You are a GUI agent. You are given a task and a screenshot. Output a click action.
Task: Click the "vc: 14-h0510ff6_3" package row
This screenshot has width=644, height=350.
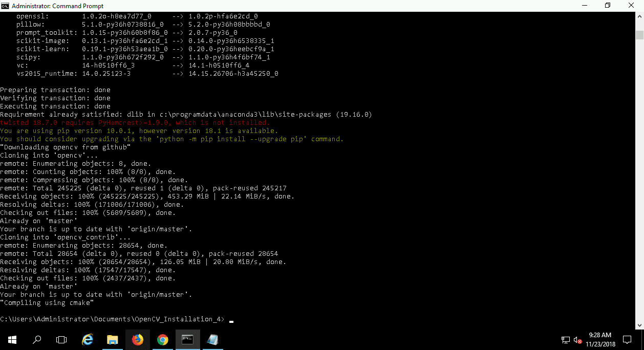133,65
